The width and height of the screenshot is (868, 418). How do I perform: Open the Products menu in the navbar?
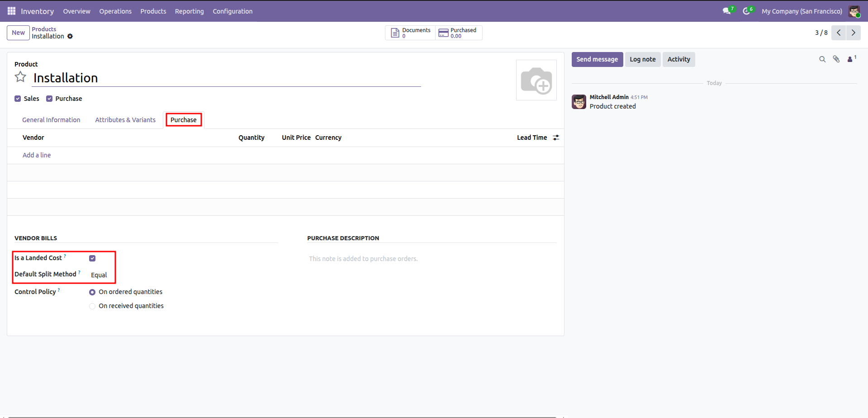click(153, 11)
